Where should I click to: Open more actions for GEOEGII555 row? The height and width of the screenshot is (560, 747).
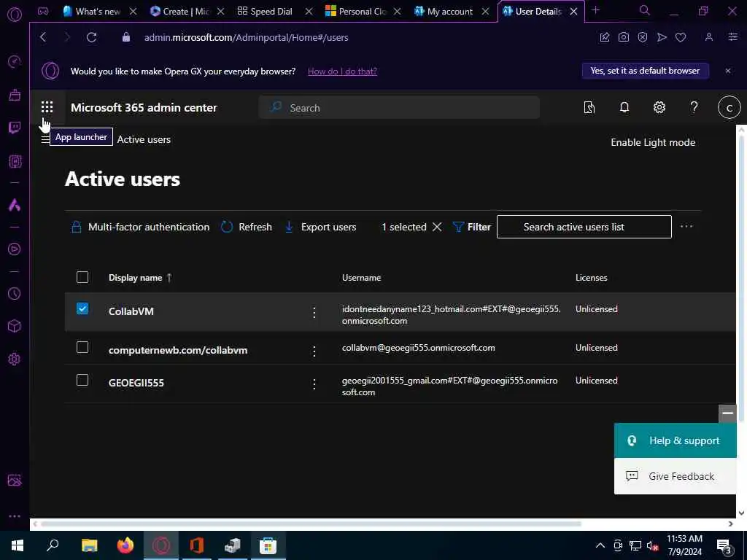314,384
